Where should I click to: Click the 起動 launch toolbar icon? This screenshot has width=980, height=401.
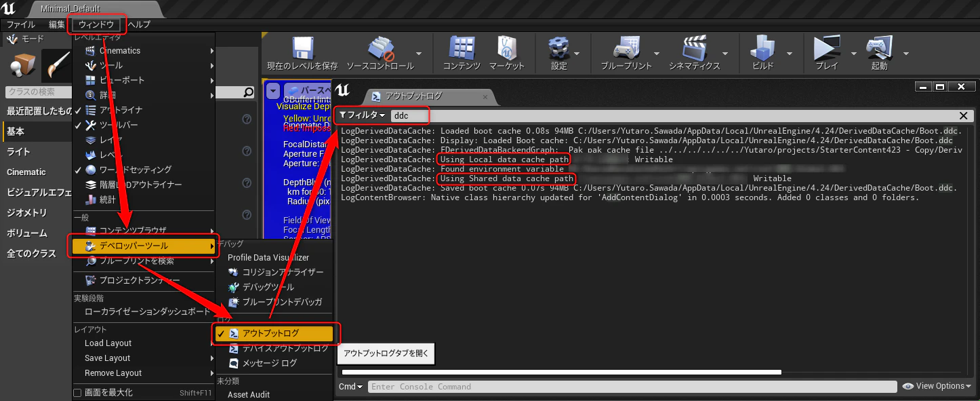tap(879, 48)
